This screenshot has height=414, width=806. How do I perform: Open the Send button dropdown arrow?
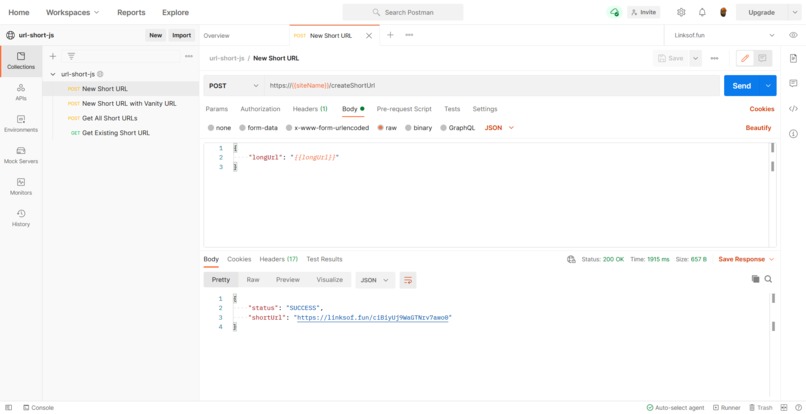768,86
